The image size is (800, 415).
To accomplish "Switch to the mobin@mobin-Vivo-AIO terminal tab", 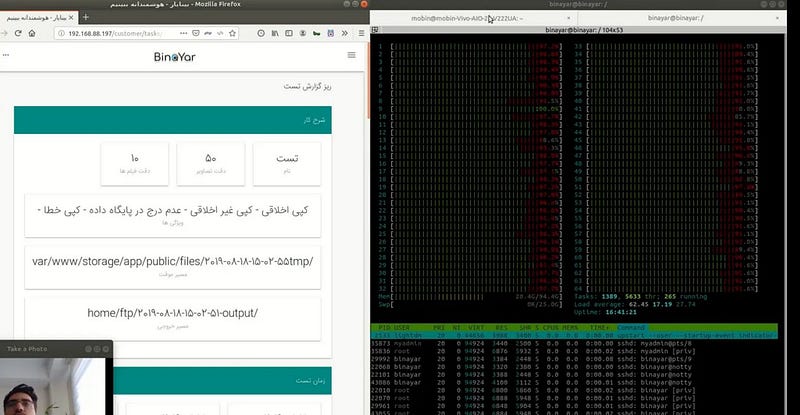I will click(x=467, y=18).
